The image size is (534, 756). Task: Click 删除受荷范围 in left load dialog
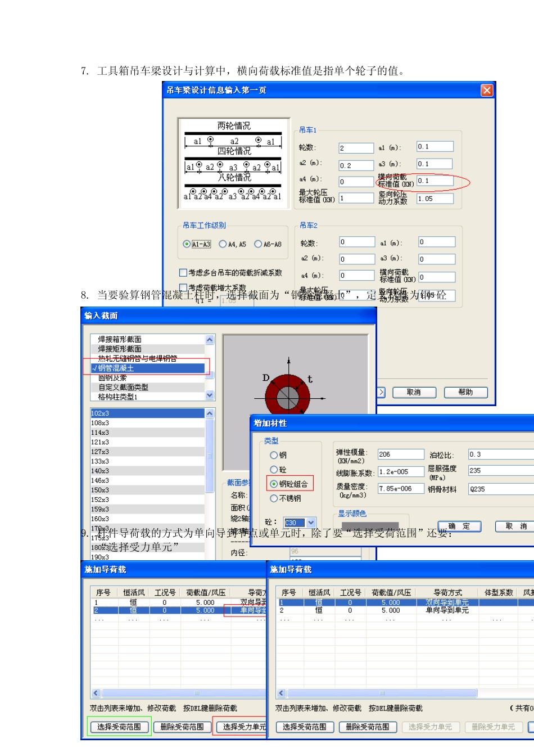182,727
